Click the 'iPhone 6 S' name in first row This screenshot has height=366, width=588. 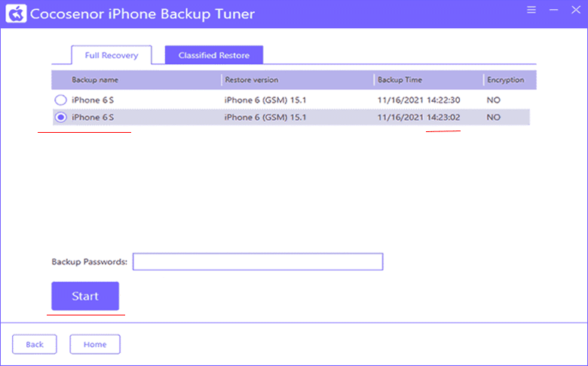93,100
